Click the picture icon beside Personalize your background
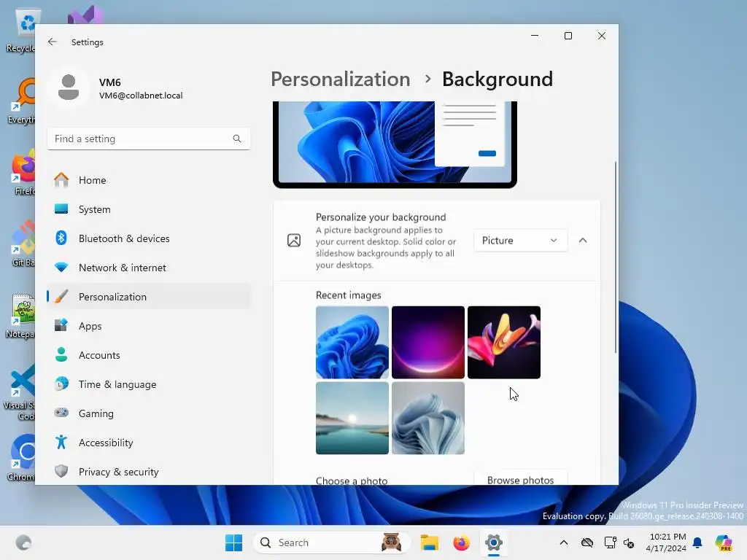This screenshot has width=747, height=560. (294, 241)
